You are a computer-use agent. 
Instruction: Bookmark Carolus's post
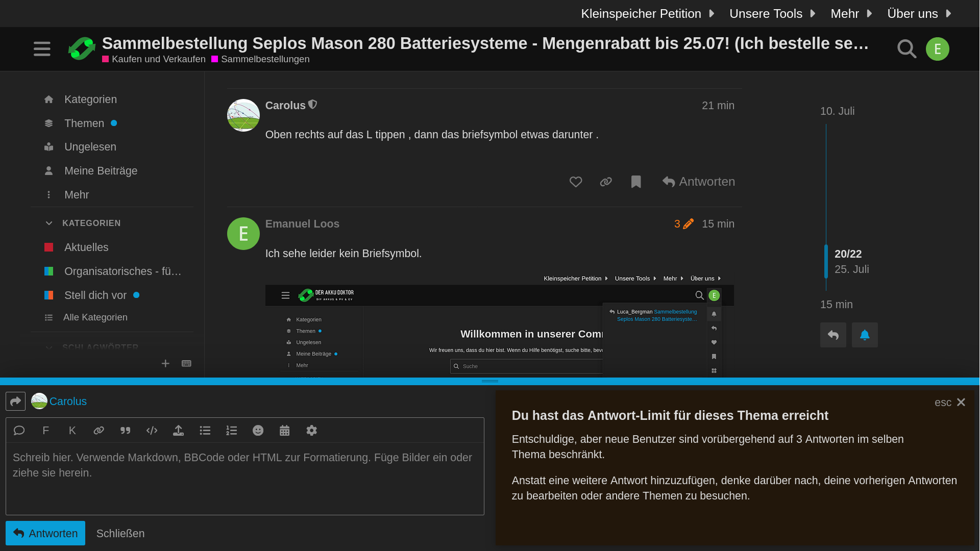636,182
